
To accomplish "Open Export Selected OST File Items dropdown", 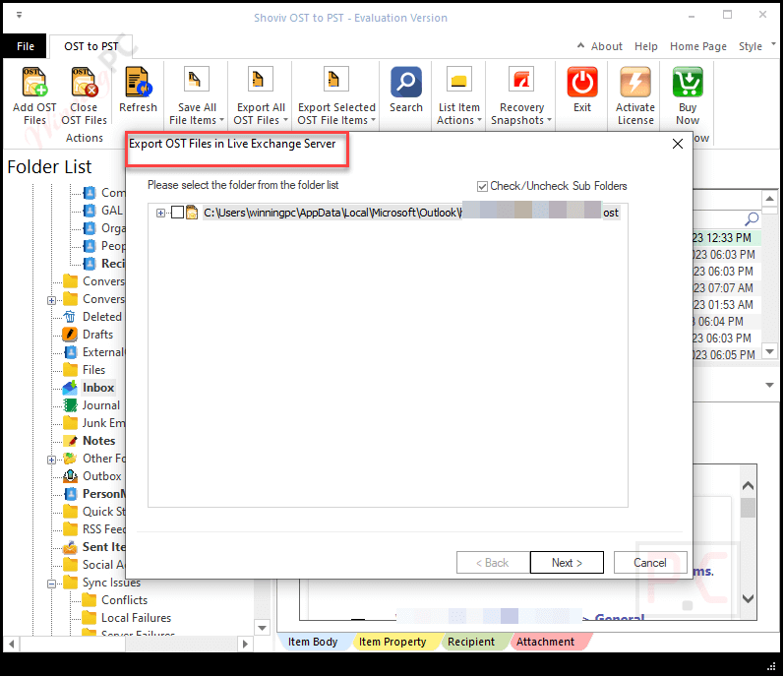I will [373, 120].
